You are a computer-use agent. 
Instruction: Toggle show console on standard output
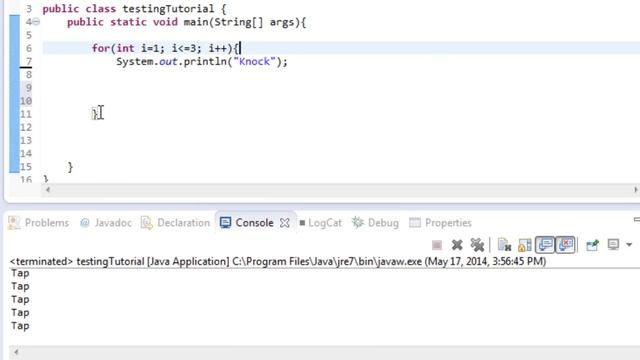coord(545,245)
